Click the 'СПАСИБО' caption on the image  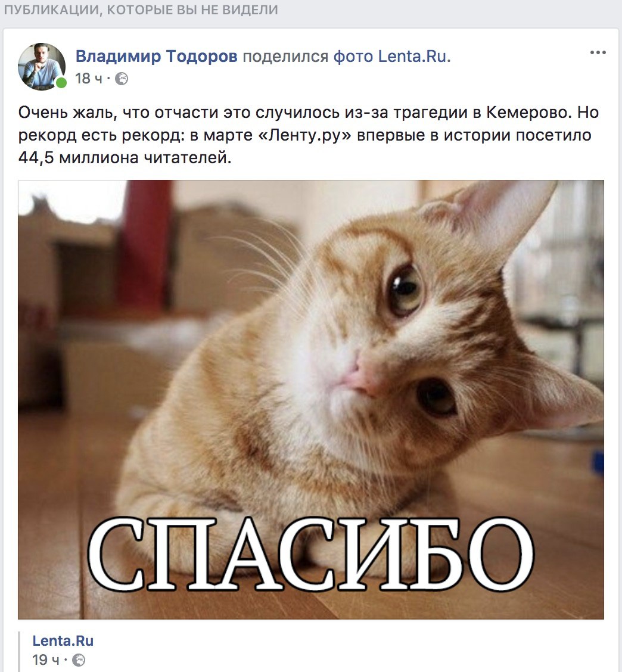(x=311, y=554)
